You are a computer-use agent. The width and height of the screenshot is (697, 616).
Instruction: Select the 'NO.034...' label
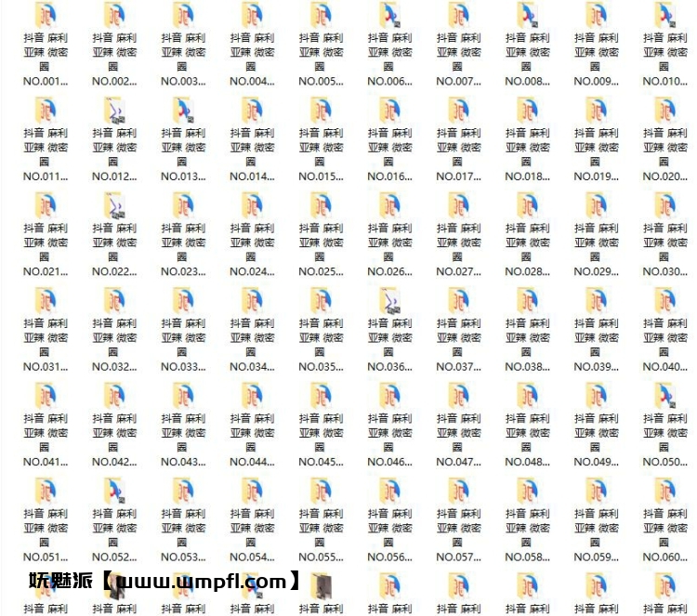point(252,367)
